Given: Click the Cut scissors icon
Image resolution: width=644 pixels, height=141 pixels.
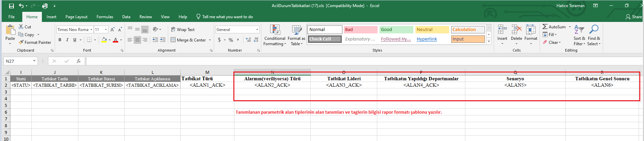Looking at the screenshot, I should point(21,27).
